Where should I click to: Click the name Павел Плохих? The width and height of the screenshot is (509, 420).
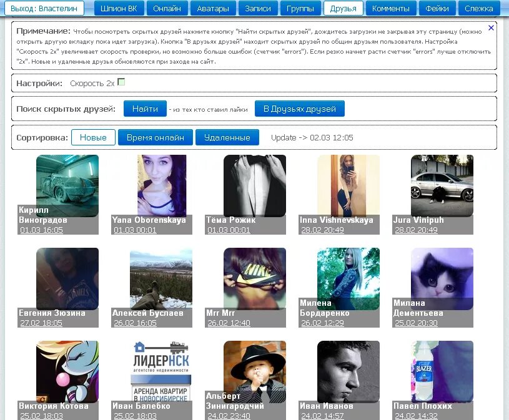pyautogui.click(x=423, y=406)
